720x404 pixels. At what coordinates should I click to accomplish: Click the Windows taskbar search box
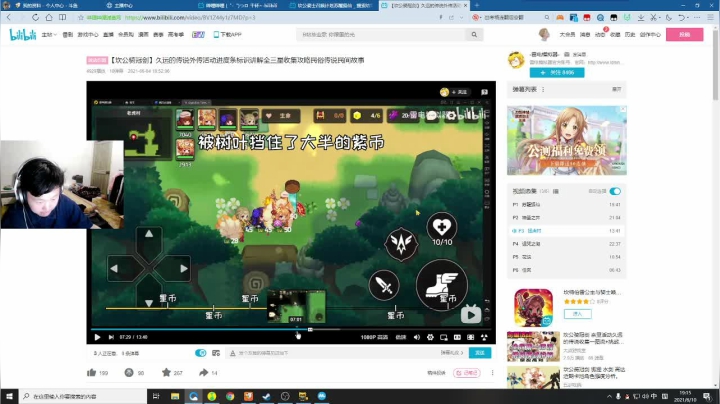[x=83, y=396]
